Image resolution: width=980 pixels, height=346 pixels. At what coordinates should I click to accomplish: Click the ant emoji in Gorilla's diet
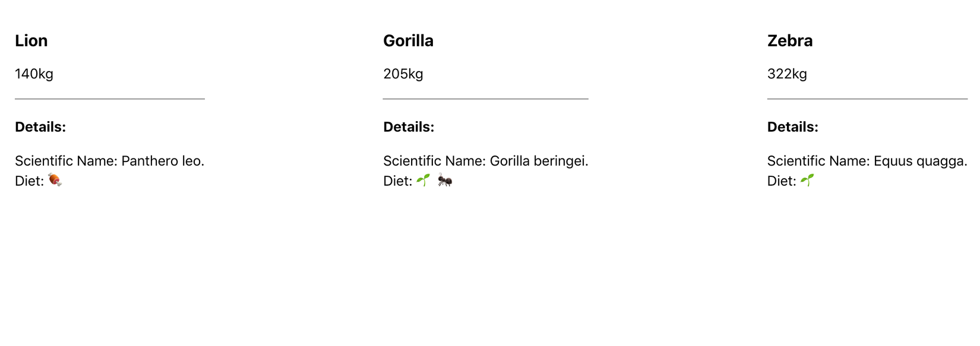coord(445,180)
